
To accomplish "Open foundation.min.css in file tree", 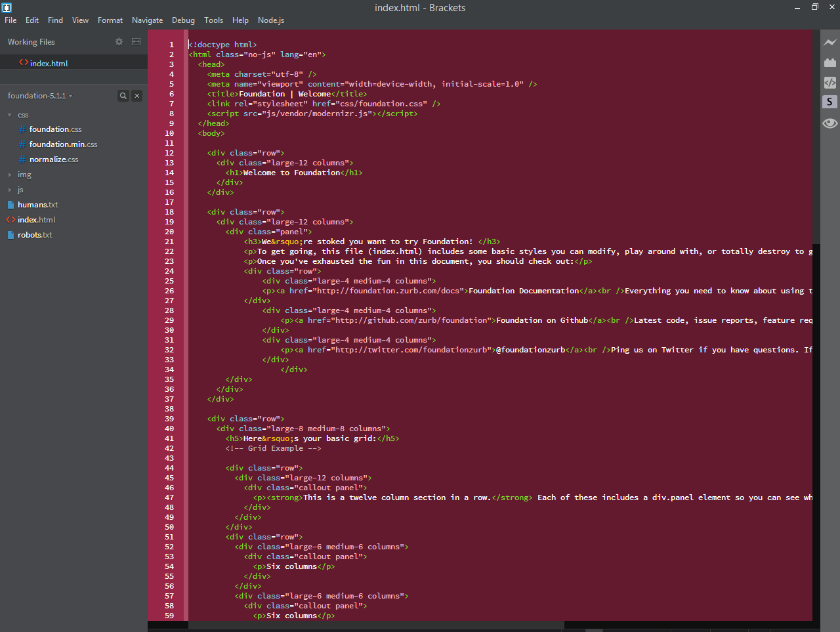I will [63, 144].
